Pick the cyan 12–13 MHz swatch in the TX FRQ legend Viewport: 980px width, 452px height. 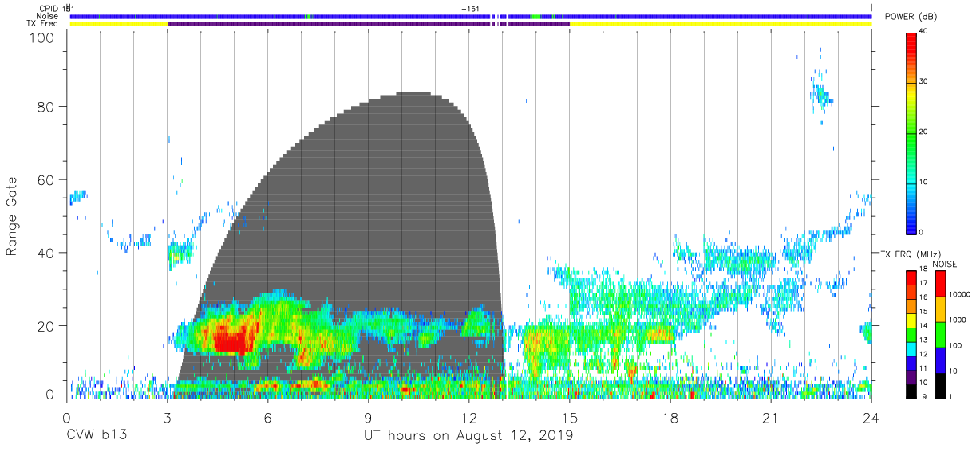coord(912,348)
